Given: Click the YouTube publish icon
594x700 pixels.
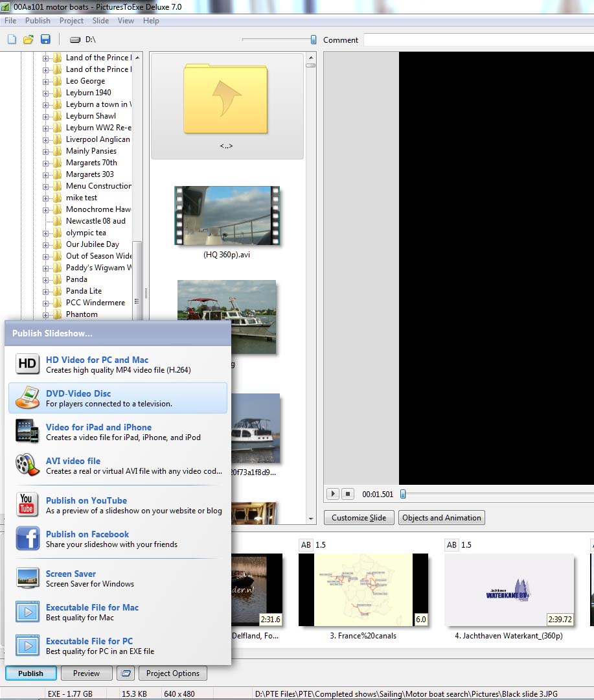Looking at the screenshot, I should coord(27,505).
